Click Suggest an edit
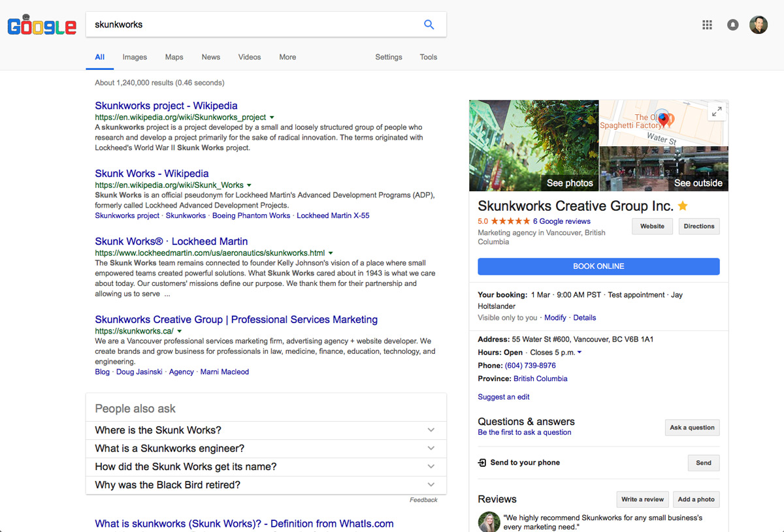This screenshot has height=532, width=784. [504, 397]
